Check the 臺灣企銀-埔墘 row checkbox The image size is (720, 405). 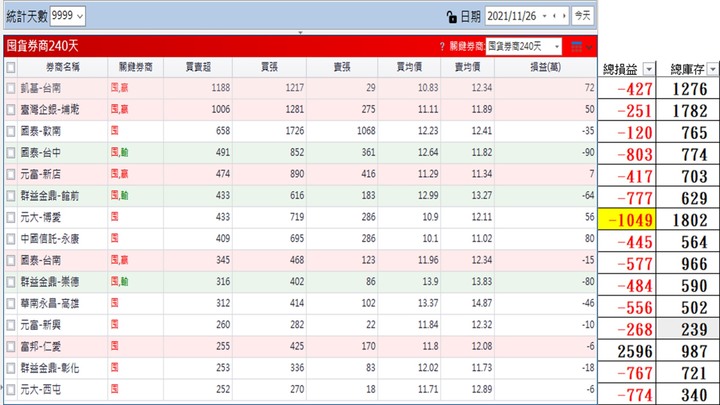click(11, 109)
